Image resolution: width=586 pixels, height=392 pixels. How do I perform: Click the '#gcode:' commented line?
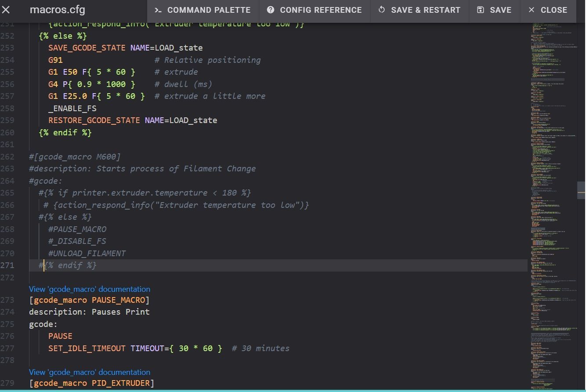pyautogui.click(x=46, y=181)
